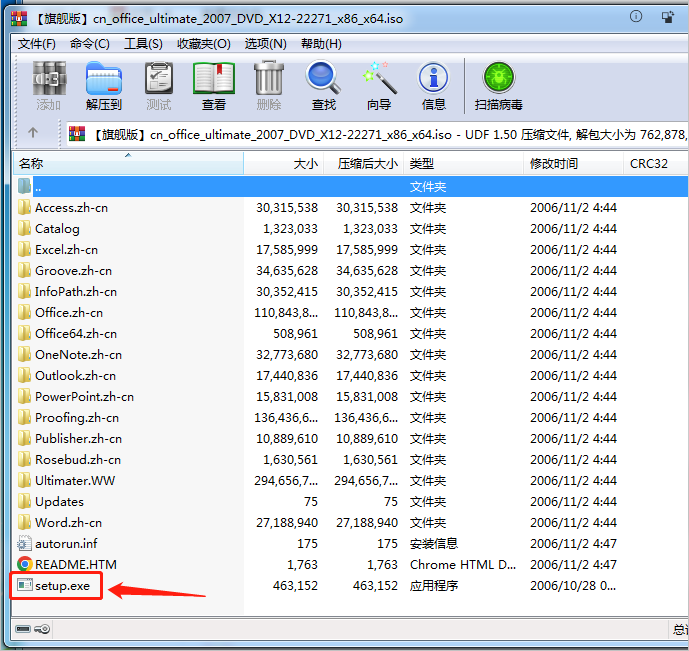Select the Office.zh-cn folder name
689x651 pixels.
69,312
